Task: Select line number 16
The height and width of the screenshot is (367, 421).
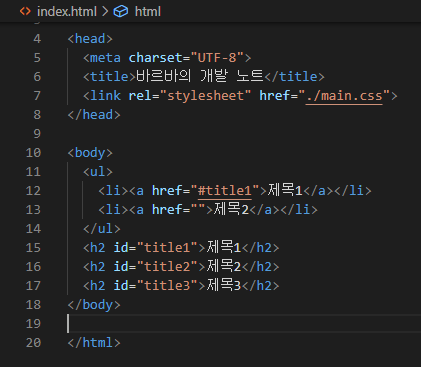Action: 33,267
